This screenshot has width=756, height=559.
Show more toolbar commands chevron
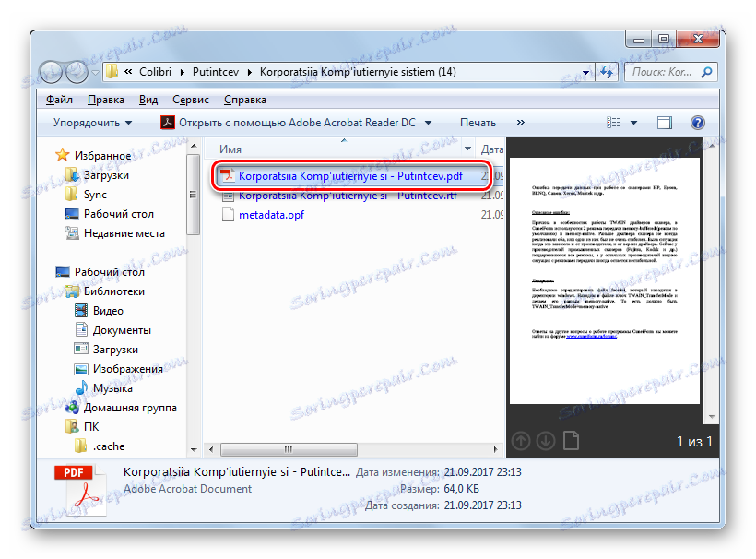click(x=521, y=122)
